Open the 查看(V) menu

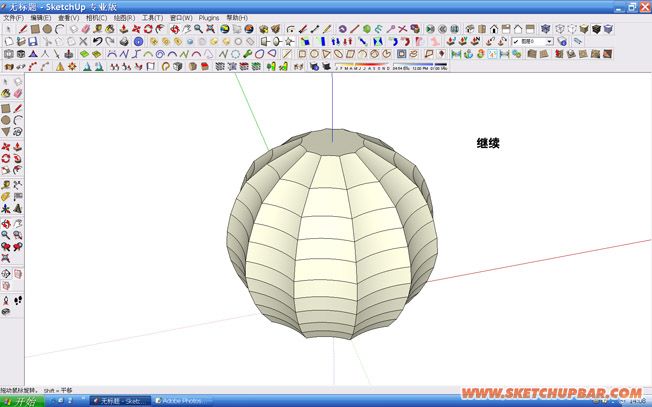tap(69, 18)
